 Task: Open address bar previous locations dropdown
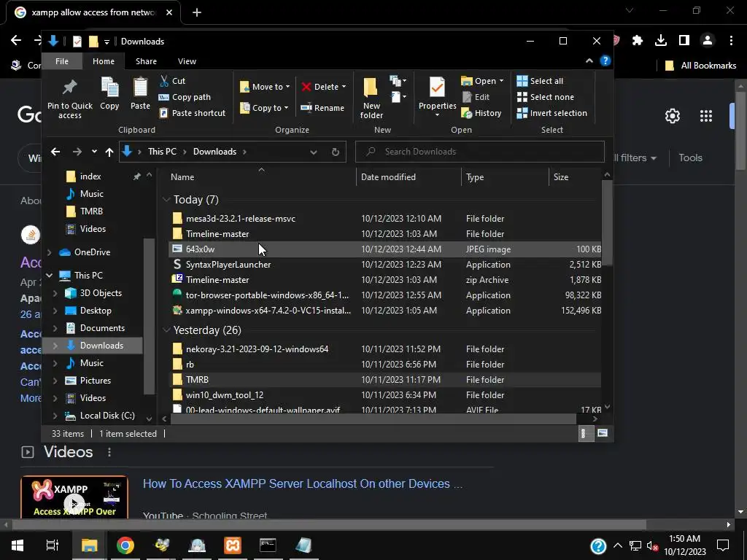pyautogui.click(x=314, y=152)
